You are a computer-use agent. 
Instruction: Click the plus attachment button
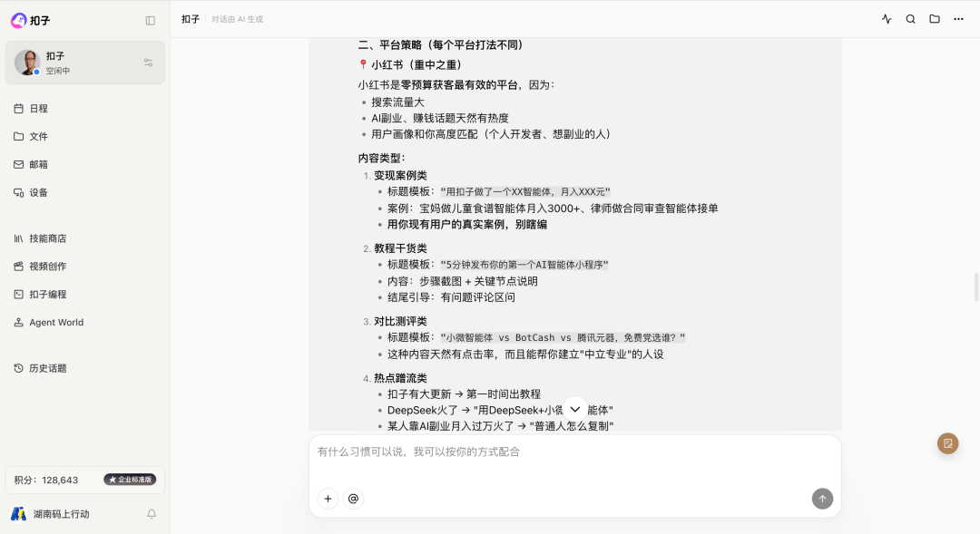[328, 499]
